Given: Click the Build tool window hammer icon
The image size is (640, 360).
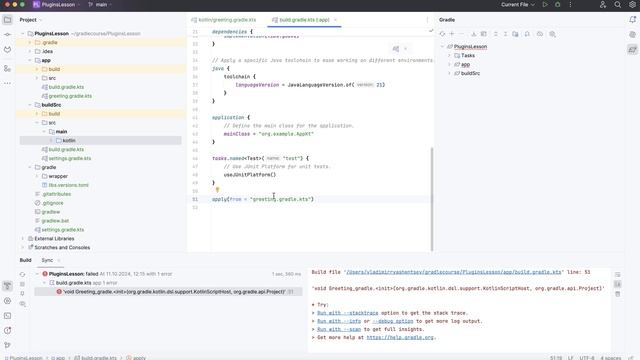Looking at the screenshot, I should tap(7, 286).
